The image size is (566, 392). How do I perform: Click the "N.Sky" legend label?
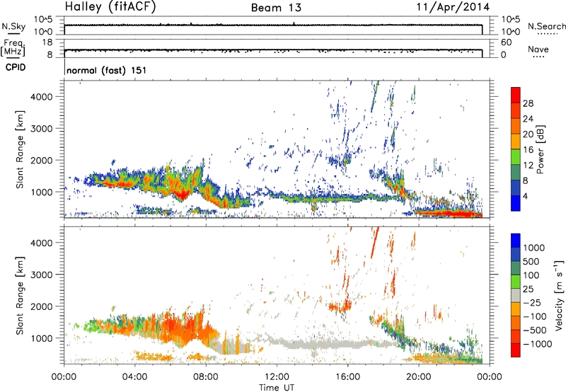coord(13,26)
